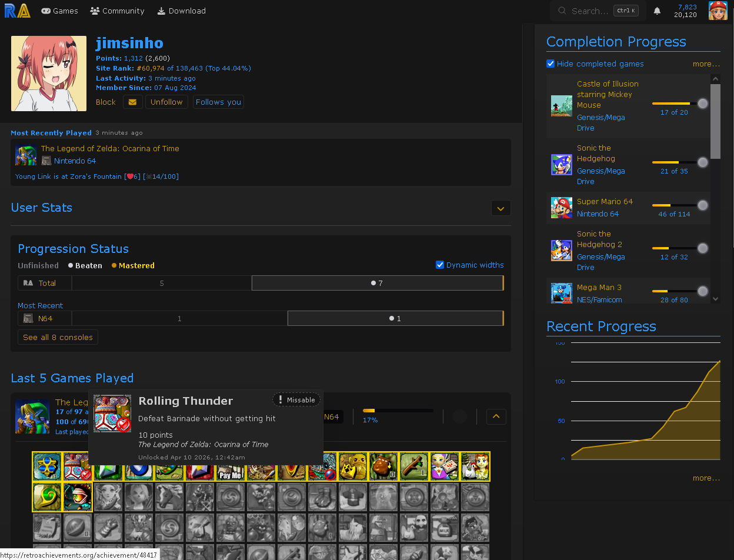Open the RetroAchievements RA logo home link
Viewport: 734px width, 560px height.
tap(17, 11)
